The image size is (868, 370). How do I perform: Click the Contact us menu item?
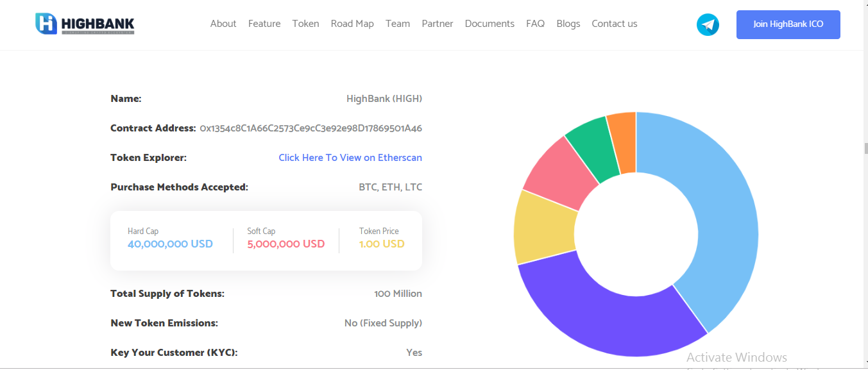(x=615, y=24)
